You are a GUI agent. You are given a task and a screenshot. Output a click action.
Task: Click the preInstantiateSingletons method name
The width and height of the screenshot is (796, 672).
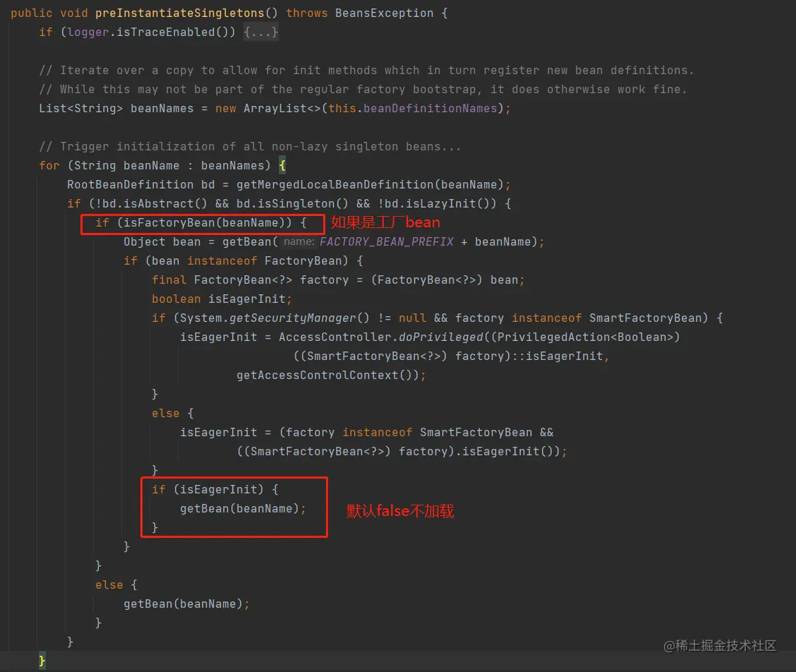coord(180,13)
